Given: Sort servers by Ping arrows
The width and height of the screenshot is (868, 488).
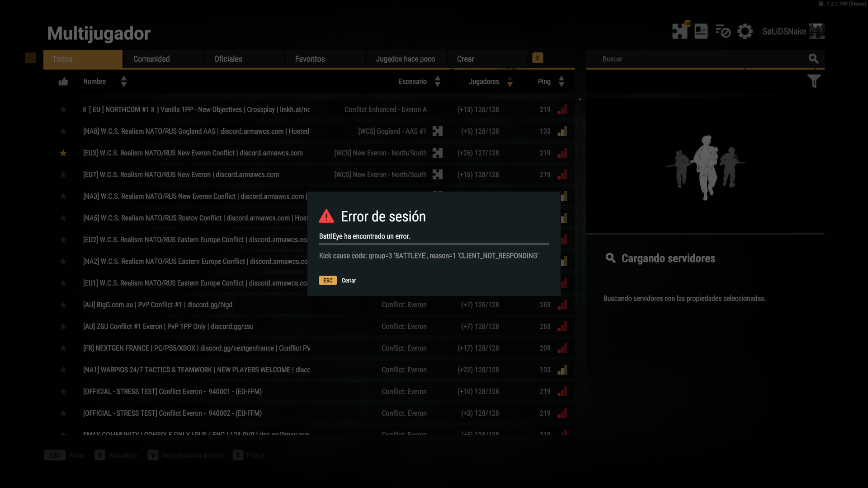Looking at the screenshot, I should (x=561, y=81).
